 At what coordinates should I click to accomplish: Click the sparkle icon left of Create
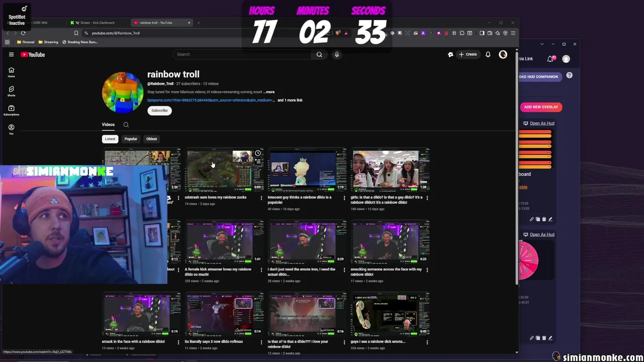[450, 54]
